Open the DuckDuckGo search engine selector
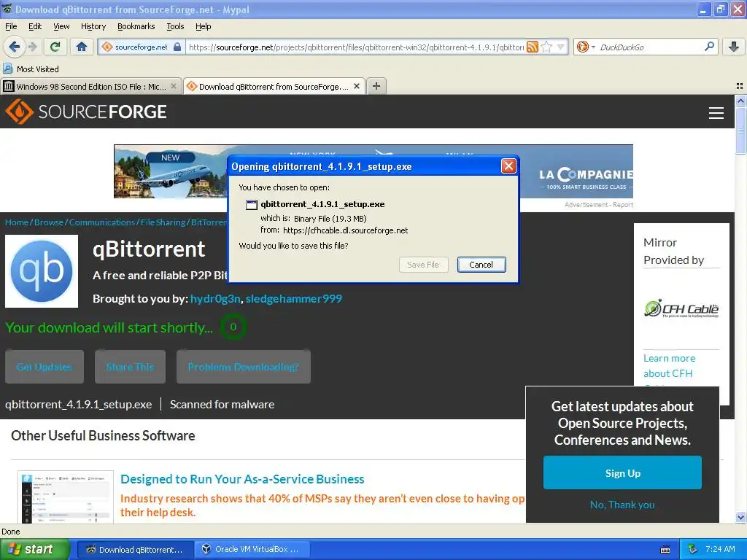This screenshot has width=747, height=560. 586,47
